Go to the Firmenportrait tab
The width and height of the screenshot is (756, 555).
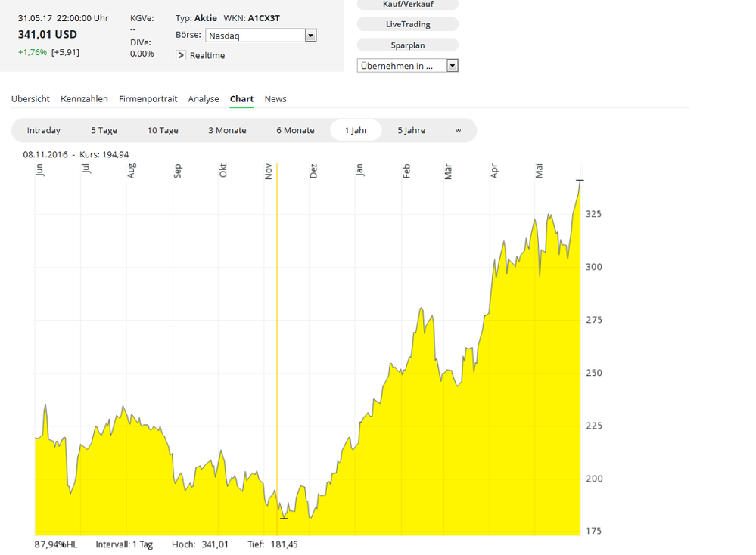click(148, 99)
